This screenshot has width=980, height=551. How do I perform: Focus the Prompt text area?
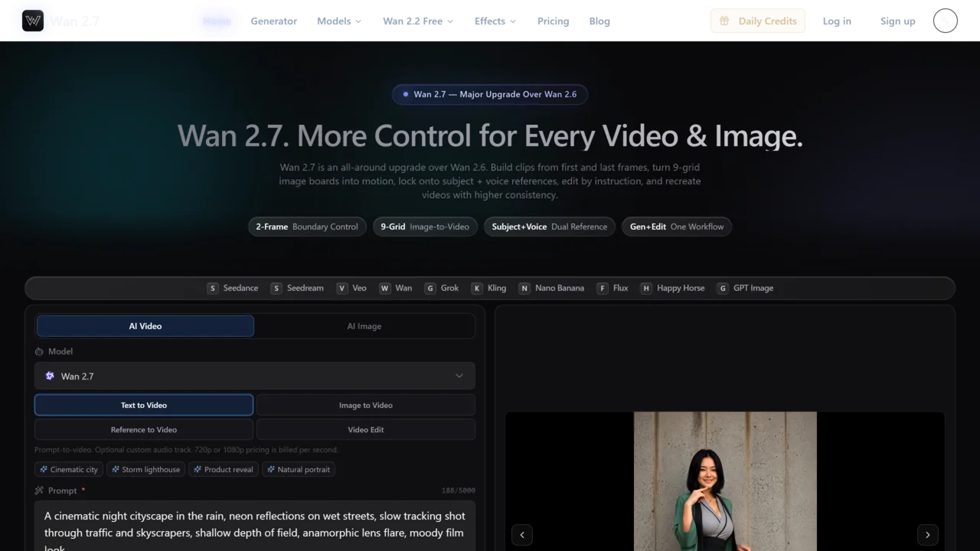(x=254, y=527)
